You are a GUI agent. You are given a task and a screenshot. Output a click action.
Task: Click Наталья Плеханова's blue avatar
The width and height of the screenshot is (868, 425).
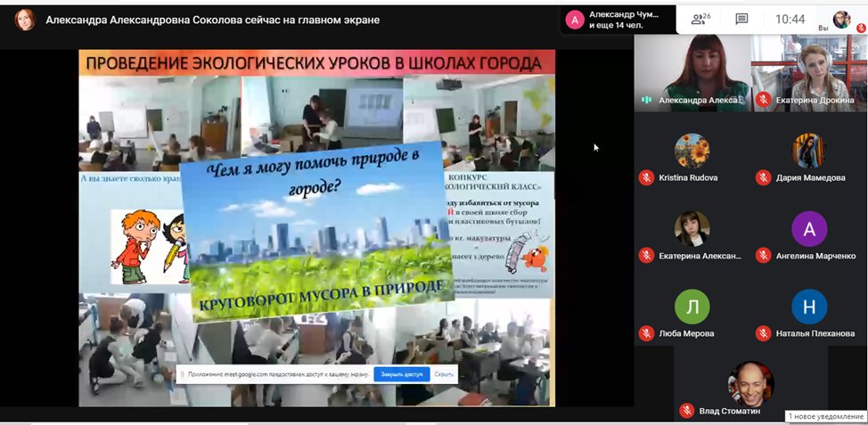point(808,306)
